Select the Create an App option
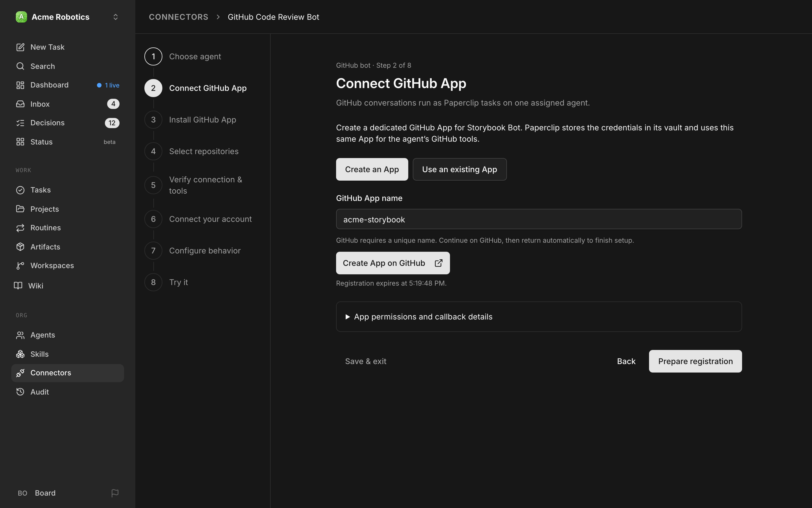Viewport: 812px width, 508px height. [x=372, y=169]
